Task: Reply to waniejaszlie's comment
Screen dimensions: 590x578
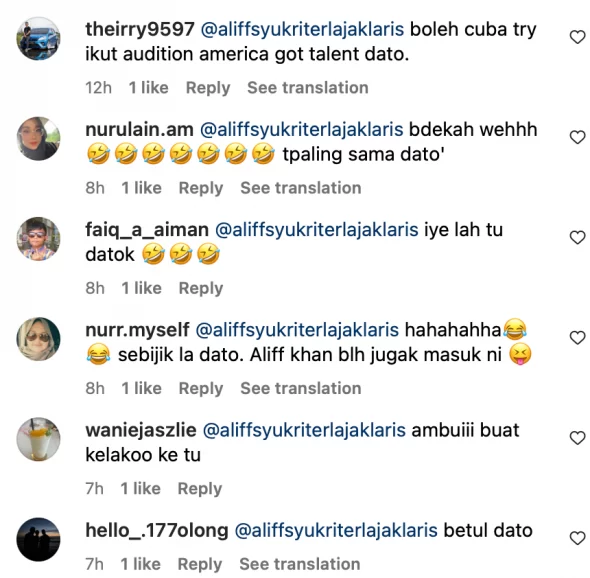Action: (200, 489)
